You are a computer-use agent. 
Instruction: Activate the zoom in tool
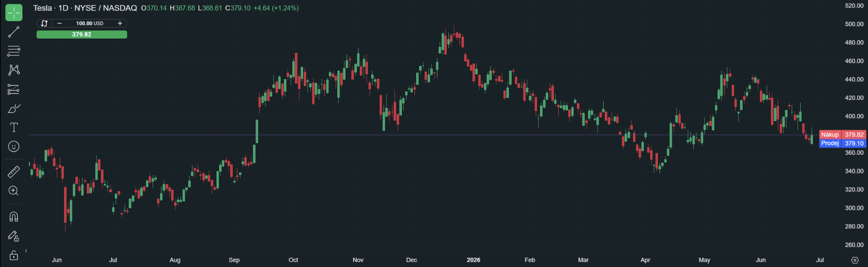14,191
